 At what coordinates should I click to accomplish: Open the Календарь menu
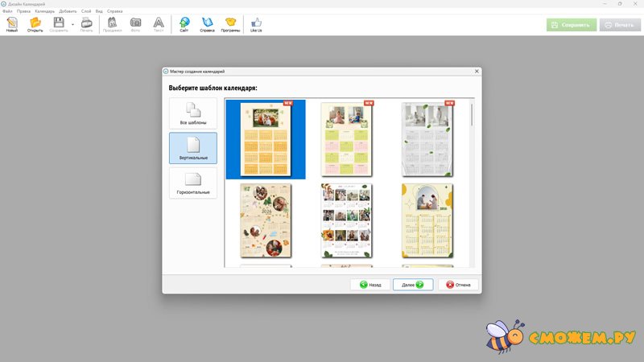(44, 11)
